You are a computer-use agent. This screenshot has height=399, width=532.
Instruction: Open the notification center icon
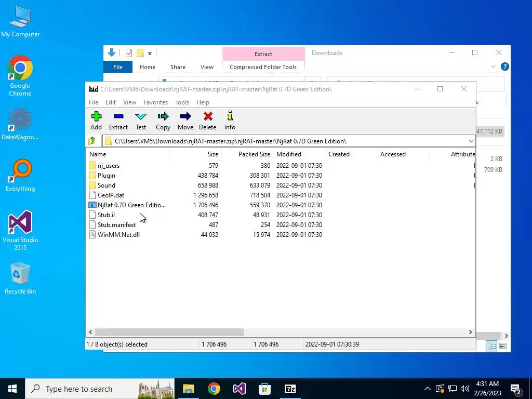coord(516,389)
